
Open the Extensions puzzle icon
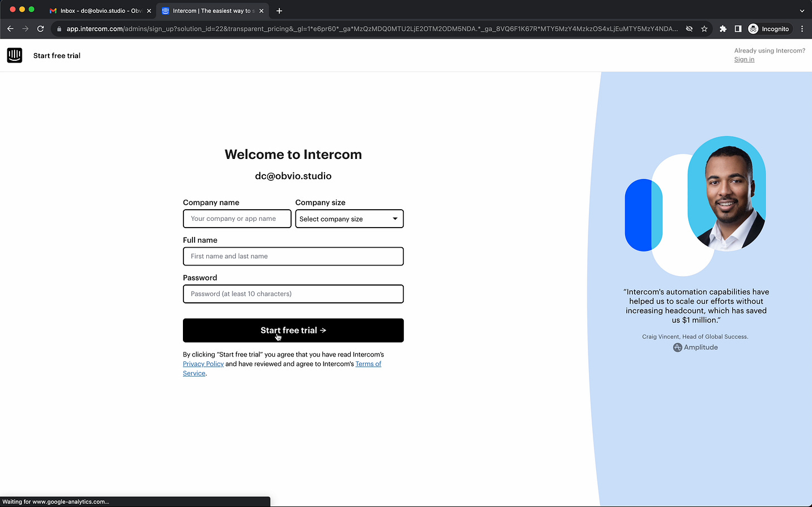coord(723,29)
